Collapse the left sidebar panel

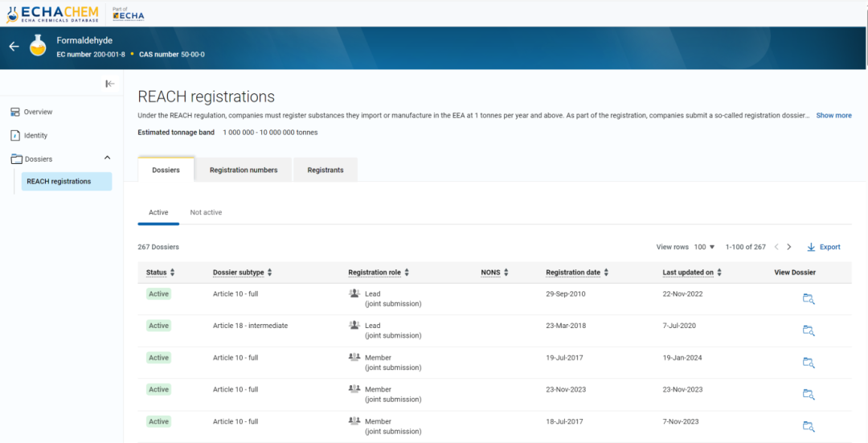[110, 84]
